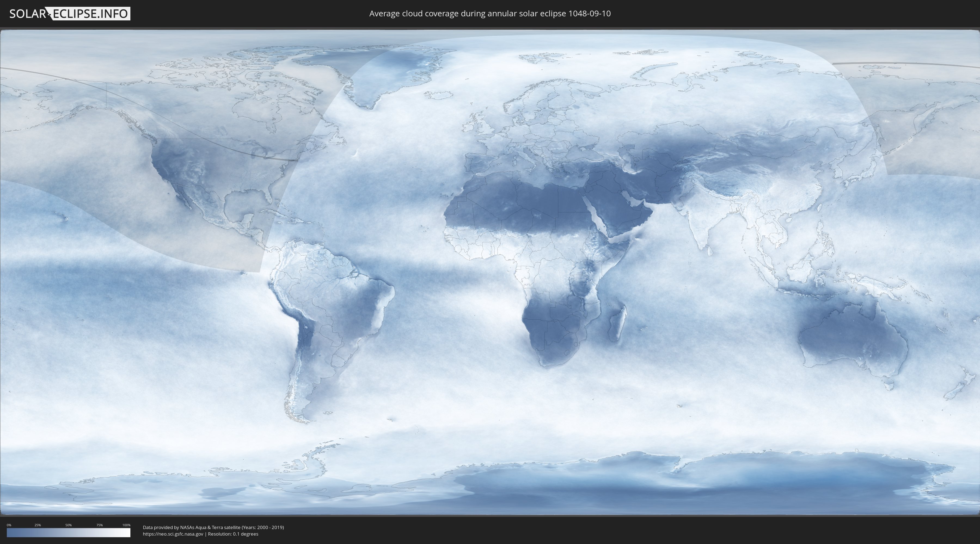The image size is (980, 544).
Task: Click the 25% legend label
Action: (38, 525)
